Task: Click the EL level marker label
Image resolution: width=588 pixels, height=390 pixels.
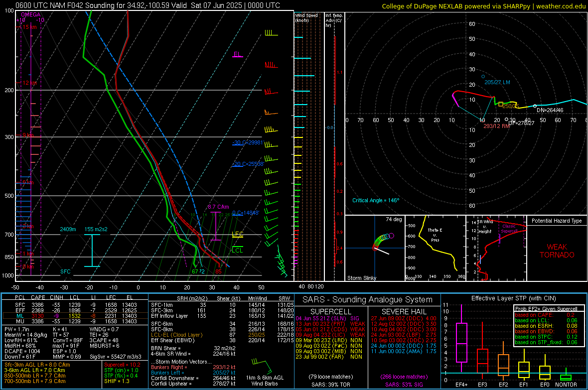Action: tap(237, 54)
